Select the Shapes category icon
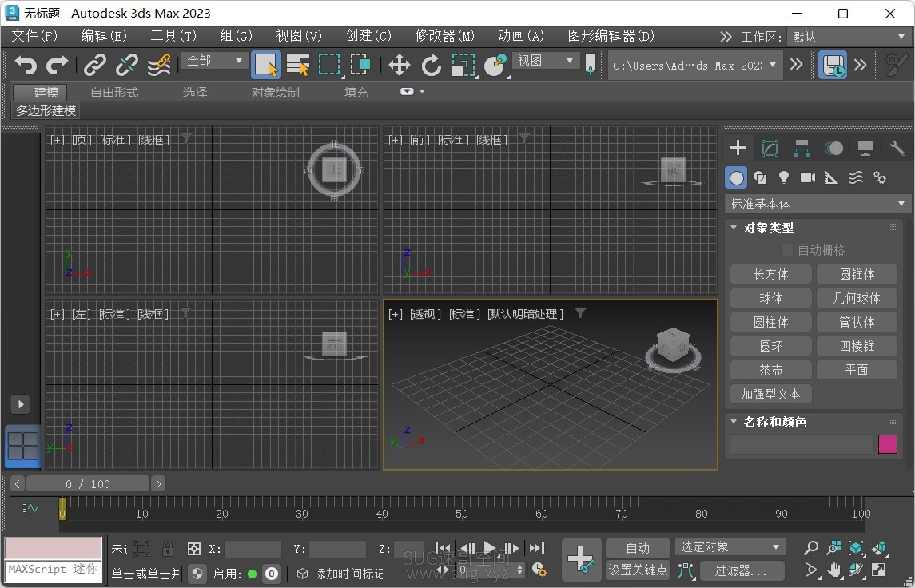 click(760, 178)
